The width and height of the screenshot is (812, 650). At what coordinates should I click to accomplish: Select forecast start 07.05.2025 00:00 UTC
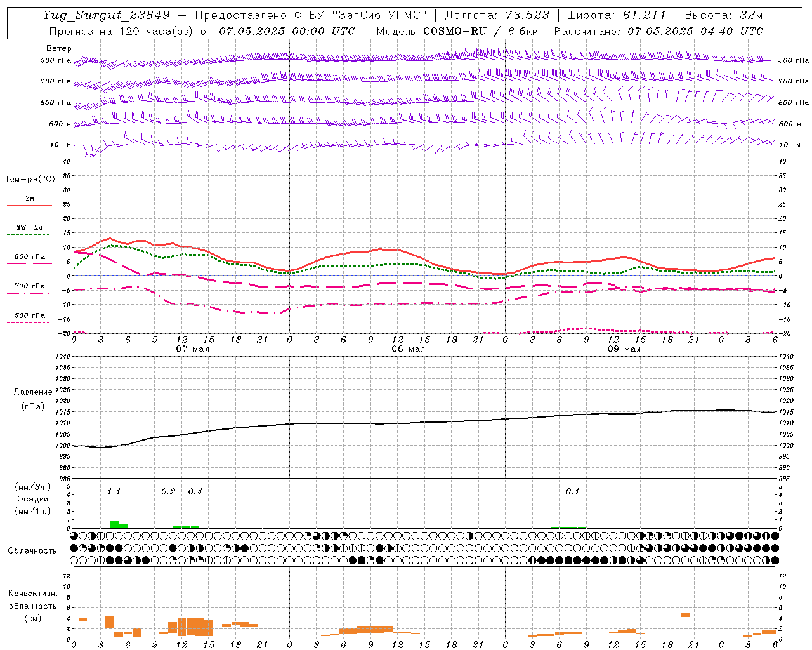(x=287, y=31)
